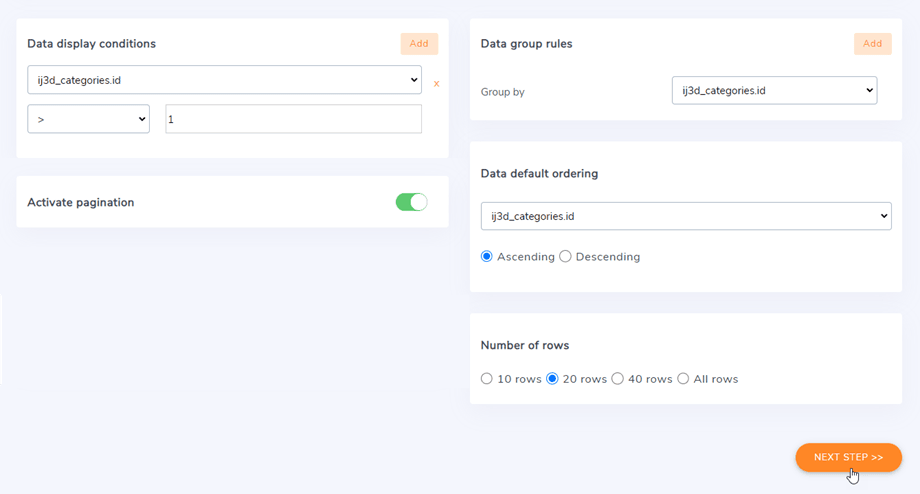Add a new data display condition
The width and height of the screenshot is (920, 494).
coord(419,44)
